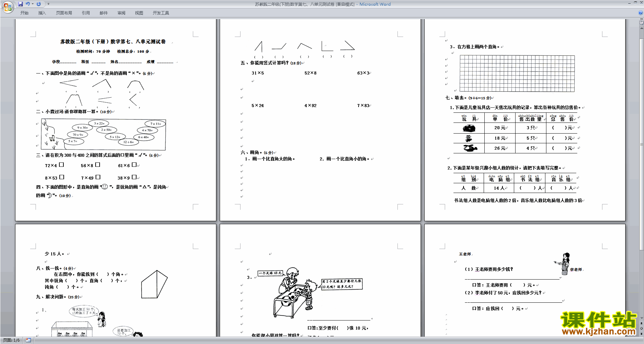Click the box after 61×6
Screen dimensions: 644x344
[134, 165]
